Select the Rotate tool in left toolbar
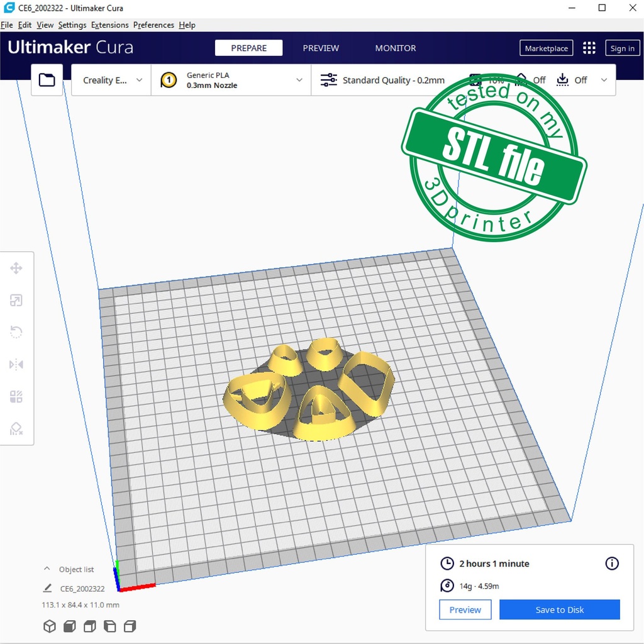This screenshot has height=644, width=644. pyautogui.click(x=16, y=332)
